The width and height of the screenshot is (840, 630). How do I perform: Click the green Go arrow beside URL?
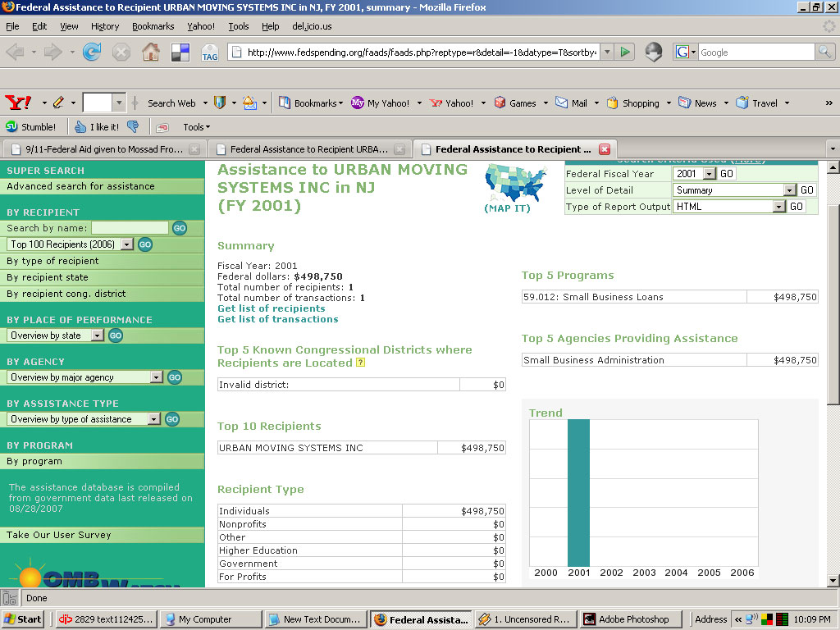[624, 52]
